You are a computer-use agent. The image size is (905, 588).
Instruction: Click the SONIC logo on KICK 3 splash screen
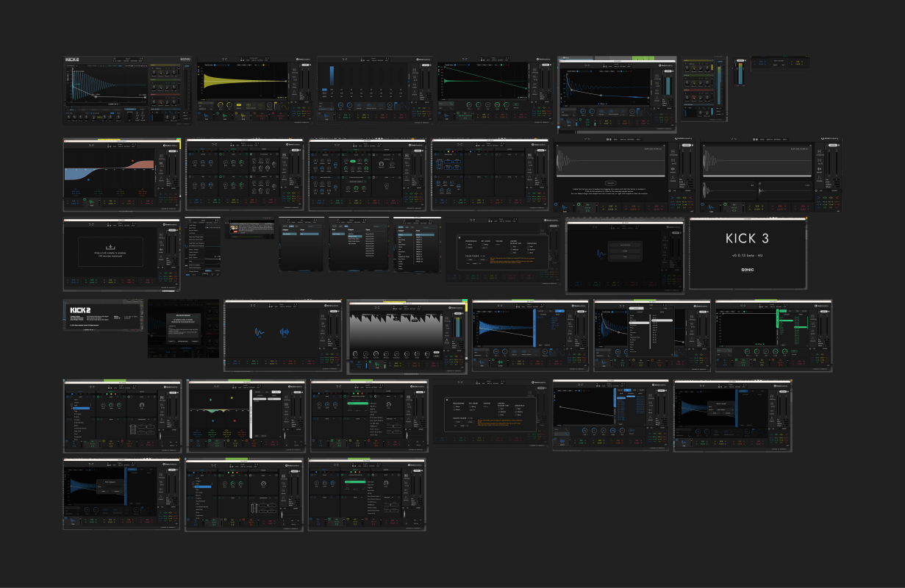point(747,270)
